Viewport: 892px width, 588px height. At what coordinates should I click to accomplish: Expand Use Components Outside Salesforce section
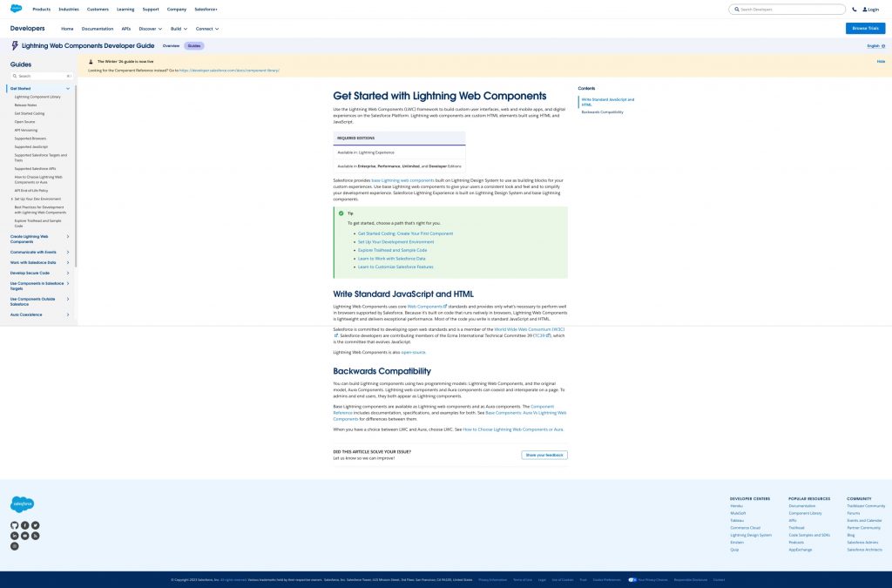tap(68, 299)
